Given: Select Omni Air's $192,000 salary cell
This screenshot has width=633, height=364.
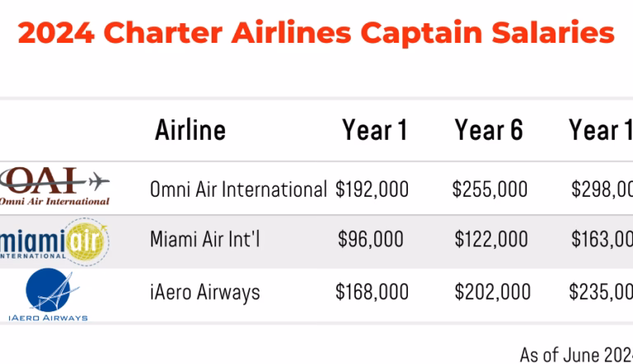Looking at the screenshot, I should (372, 189).
